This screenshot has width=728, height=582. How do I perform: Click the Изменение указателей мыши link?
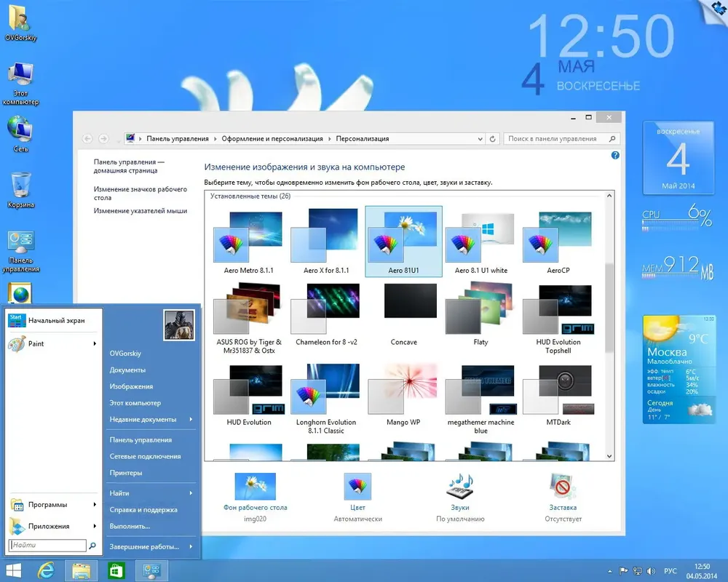coord(141,211)
